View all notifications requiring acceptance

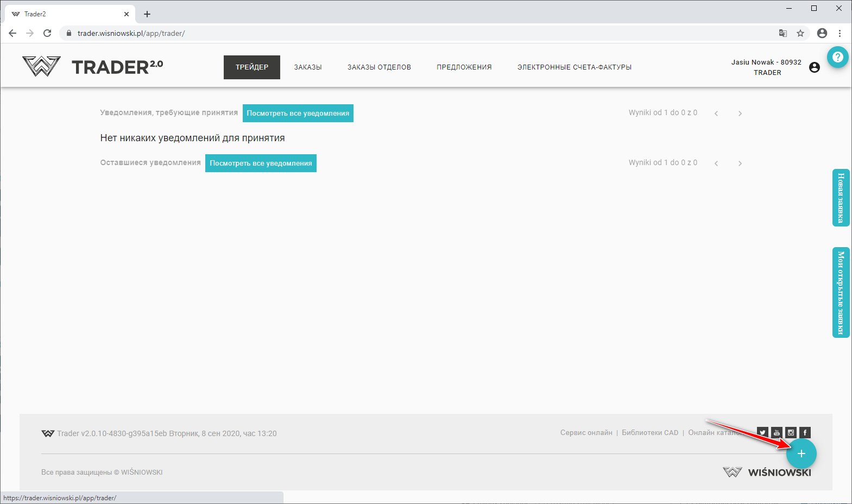[x=298, y=114]
